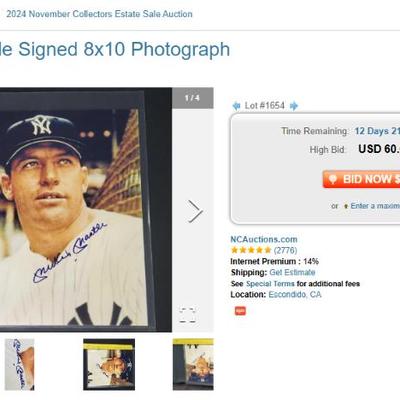The height and width of the screenshot is (400, 400).
Task: Go to next lot arrow
Action: (x=294, y=106)
